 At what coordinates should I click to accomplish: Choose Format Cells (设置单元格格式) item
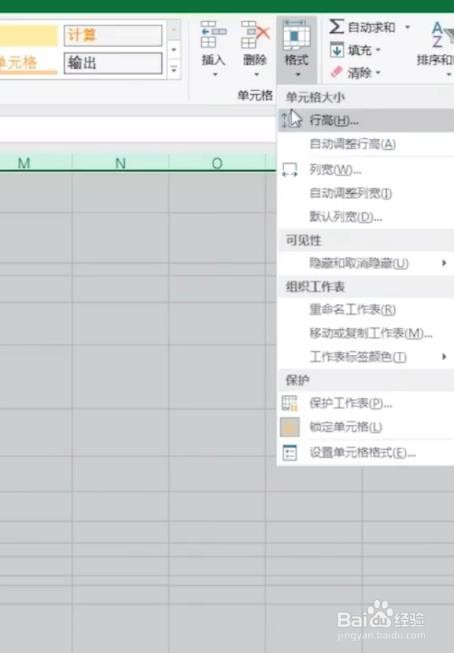point(366,453)
